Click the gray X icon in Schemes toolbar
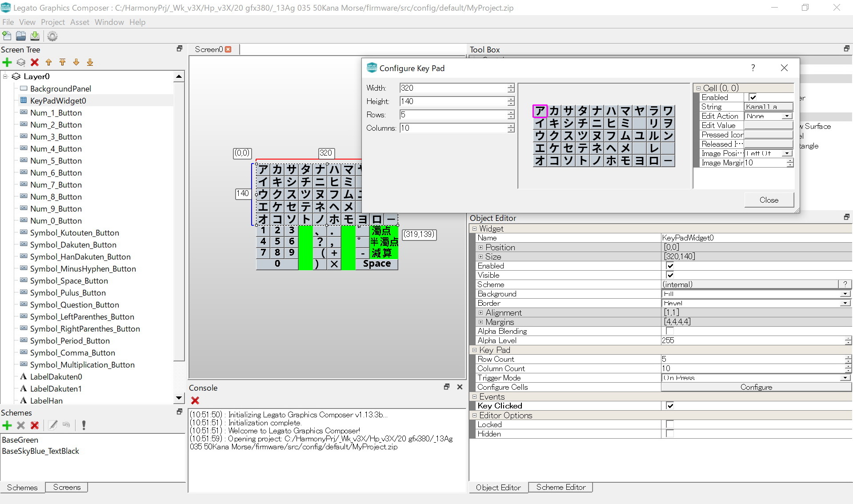Viewport: 853px width, 504px height. click(21, 425)
